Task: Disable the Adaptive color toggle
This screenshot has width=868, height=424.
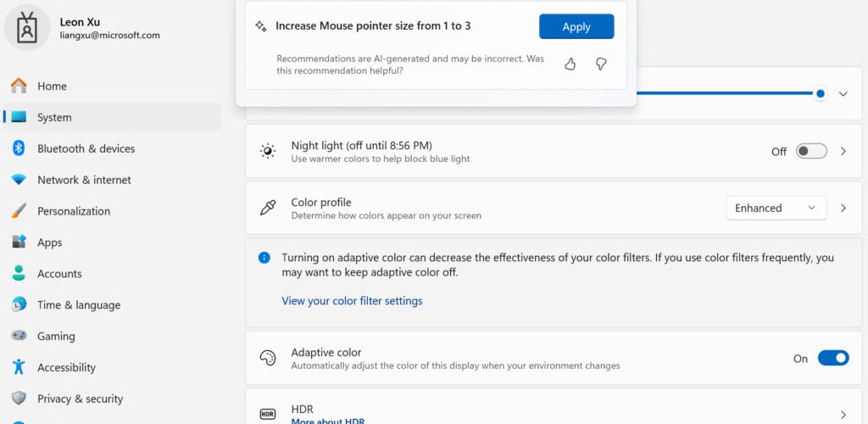Action: (832, 359)
